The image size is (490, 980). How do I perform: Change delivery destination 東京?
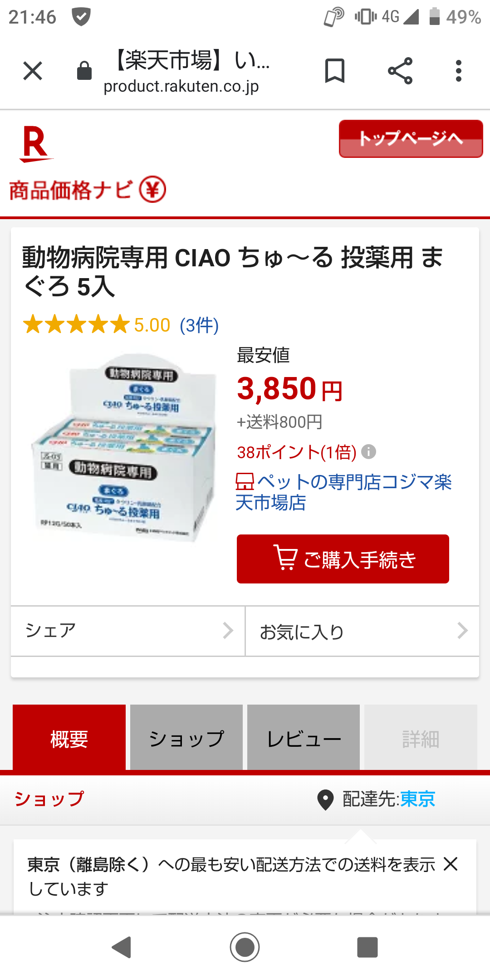[x=418, y=799]
